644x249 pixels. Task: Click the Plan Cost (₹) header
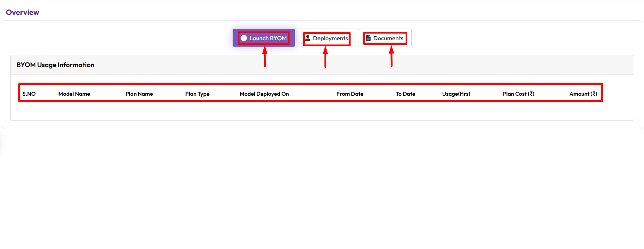[518, 94]
